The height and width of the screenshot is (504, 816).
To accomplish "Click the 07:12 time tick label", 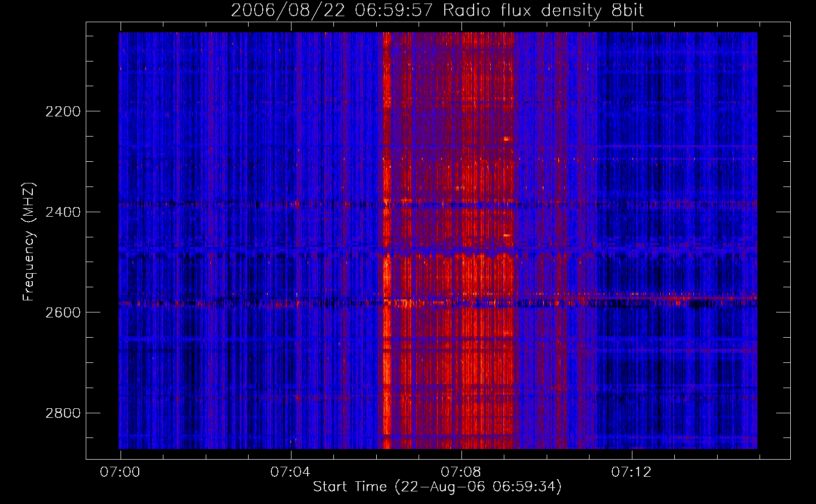I will 631,472.
